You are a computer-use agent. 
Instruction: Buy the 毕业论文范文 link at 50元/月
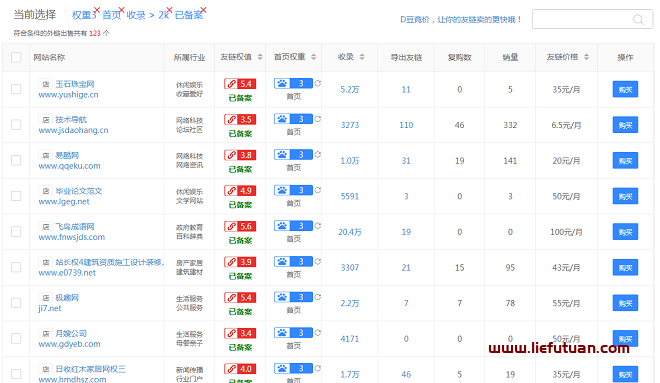(x=625, y=196)
